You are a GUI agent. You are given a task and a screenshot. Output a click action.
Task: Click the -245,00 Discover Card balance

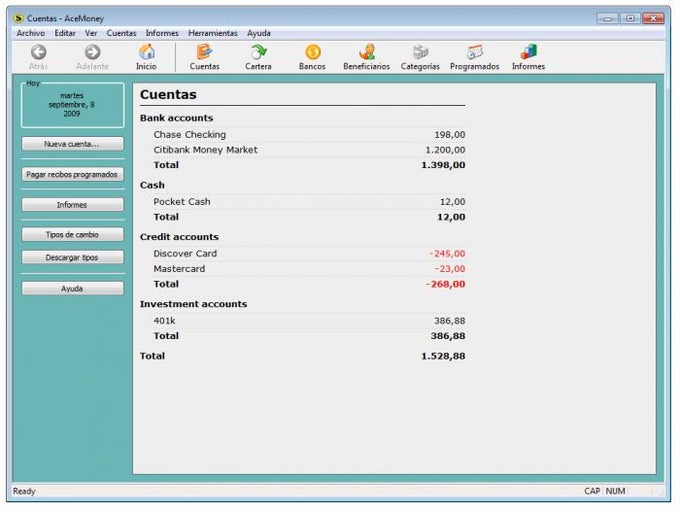coord(447,254)
